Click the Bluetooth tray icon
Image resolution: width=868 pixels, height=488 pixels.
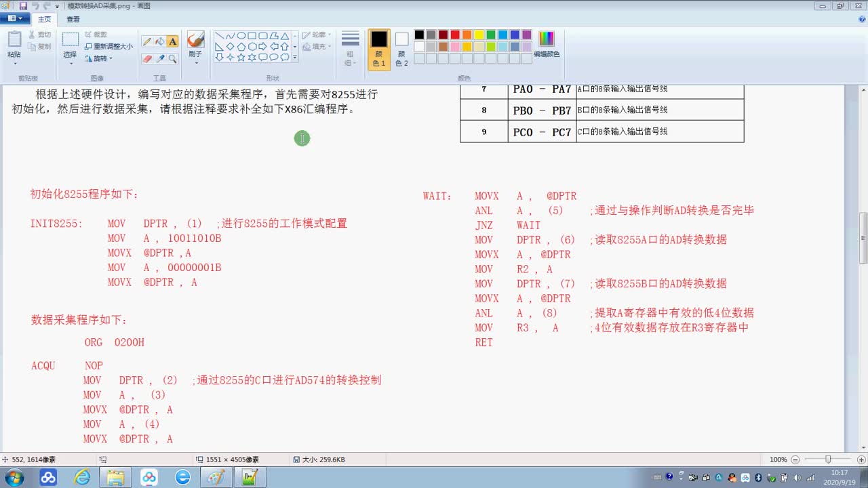pos(759,477)
